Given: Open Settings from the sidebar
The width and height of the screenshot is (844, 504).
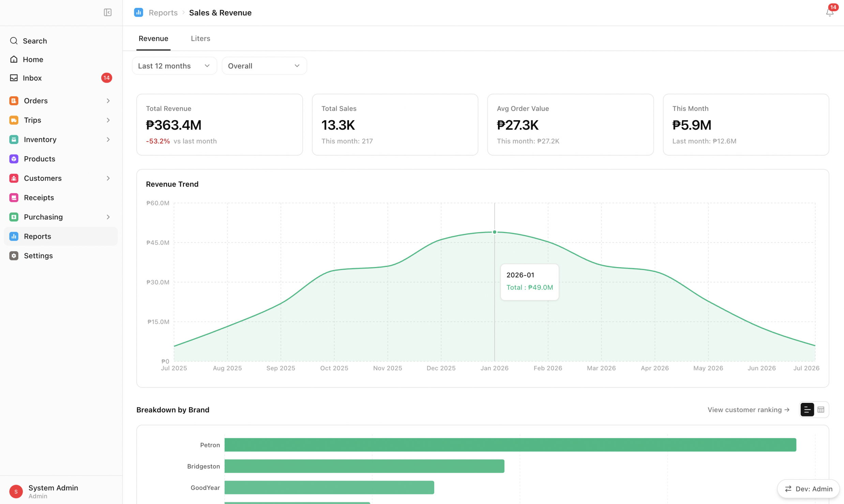Looking at the screenshot, I should click(x=60, y=256).
